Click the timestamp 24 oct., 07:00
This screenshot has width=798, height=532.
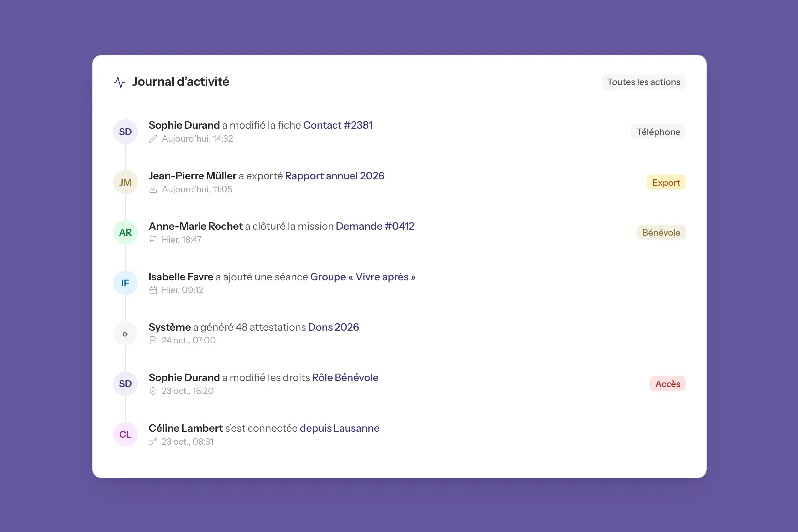pos(189,340)
